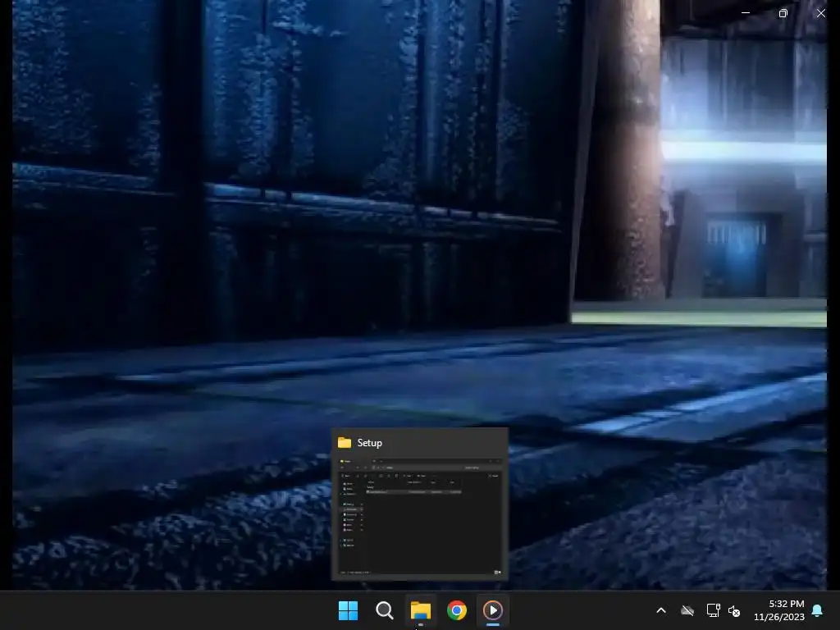Open the OneDrive tray icon
This screenshot has height=630, width=840.
[687, 610]
